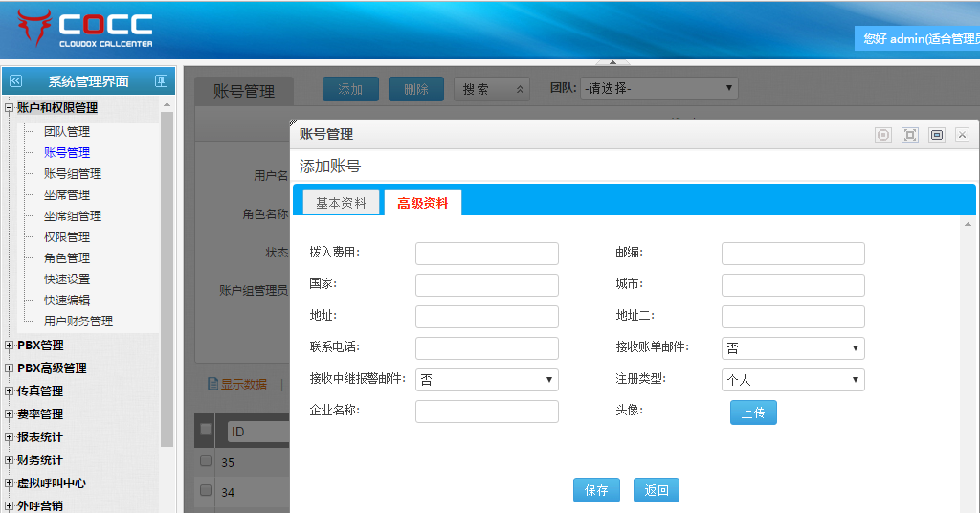
Task: Click the 保存 button
Action: pos(596,490)
